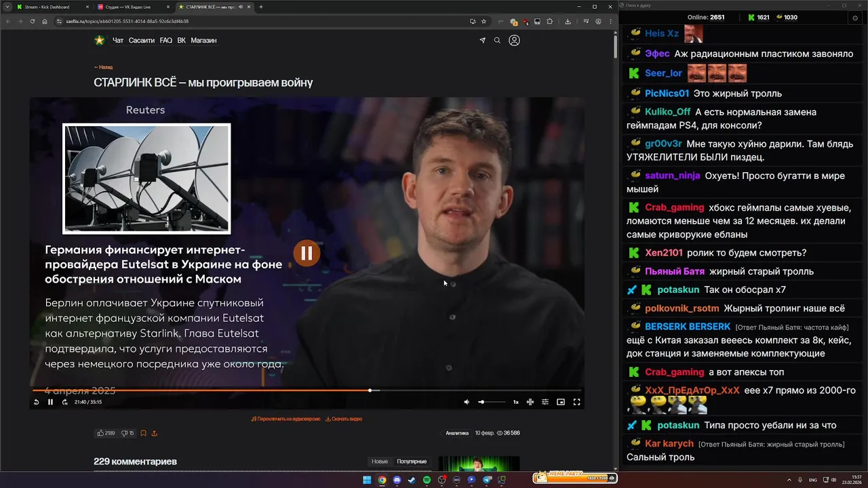Reload the page
Screen dimensions: 868x488
click(x=32, y=21)
